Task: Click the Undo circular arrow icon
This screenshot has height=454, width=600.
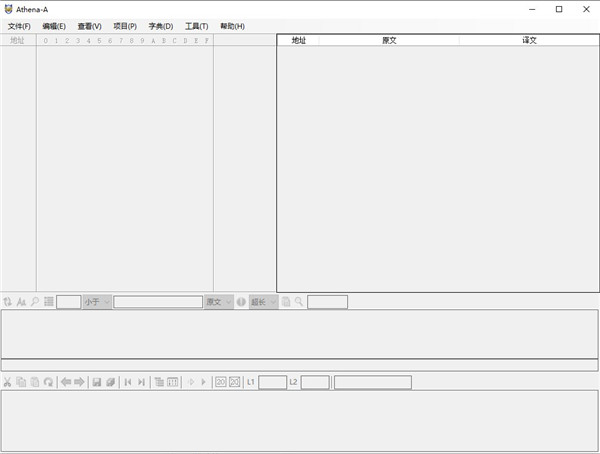Action: point(48,382)
